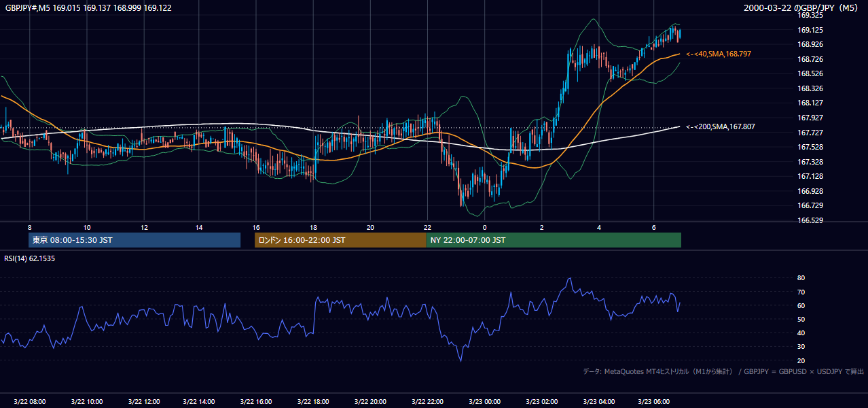Select the ロンドン 16:00-22:00 JST session bar
This screenshot has width=868, height=408.
click(x=340, y=240)
